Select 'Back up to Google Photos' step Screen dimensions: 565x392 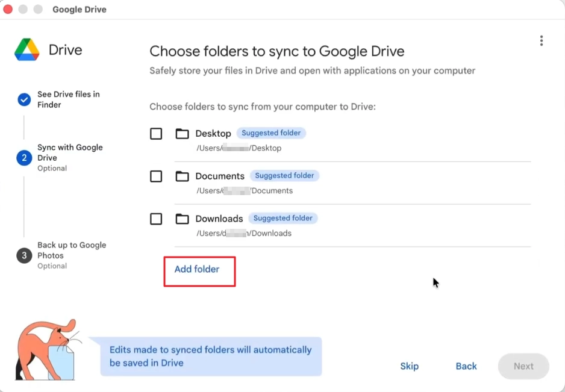click(72, 255)
